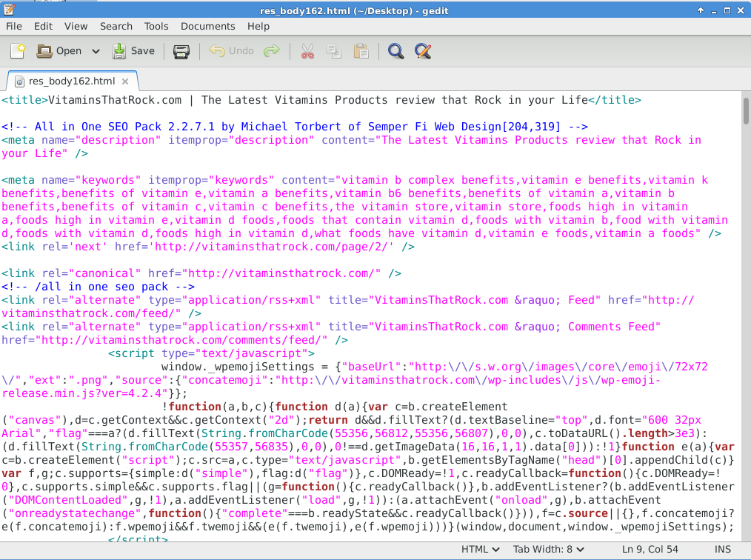
Task: Open the Help menu
Action: click(x=258, y=27)
